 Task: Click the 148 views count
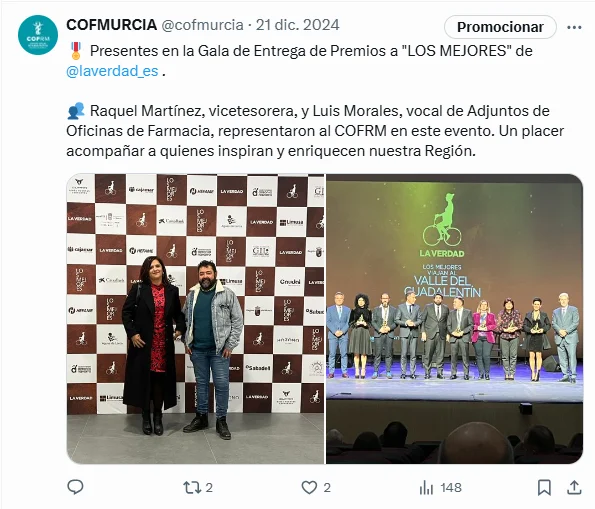pyautogui.click(x=451, y=488)
